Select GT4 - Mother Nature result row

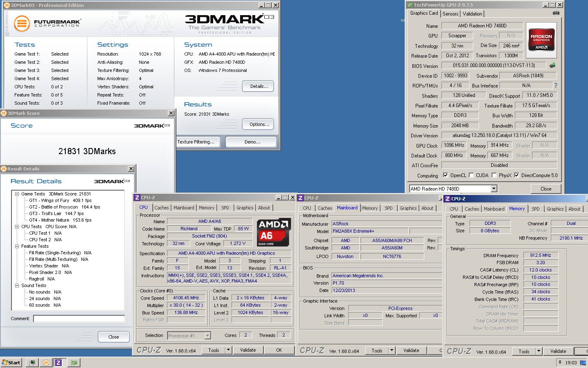[60, 220]
